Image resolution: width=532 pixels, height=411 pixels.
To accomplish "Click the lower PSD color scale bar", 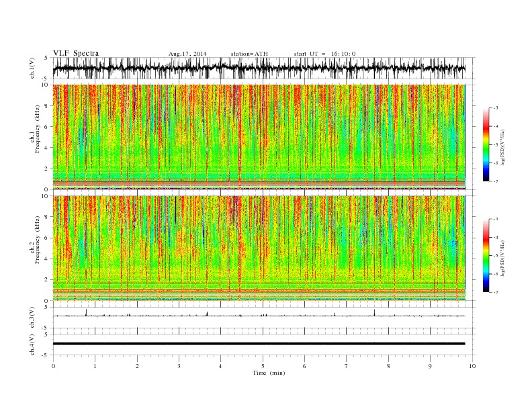I will (486, 255).
